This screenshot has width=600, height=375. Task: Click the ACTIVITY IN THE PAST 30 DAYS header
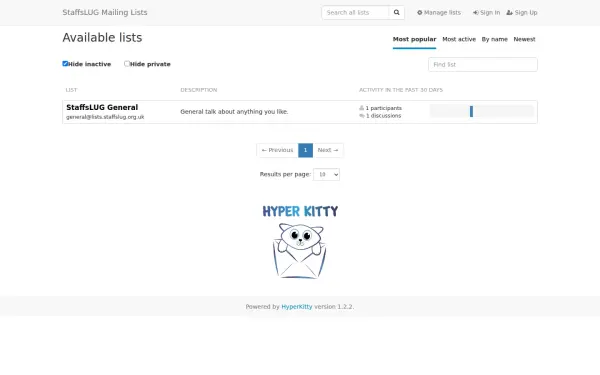pos(401,90)
